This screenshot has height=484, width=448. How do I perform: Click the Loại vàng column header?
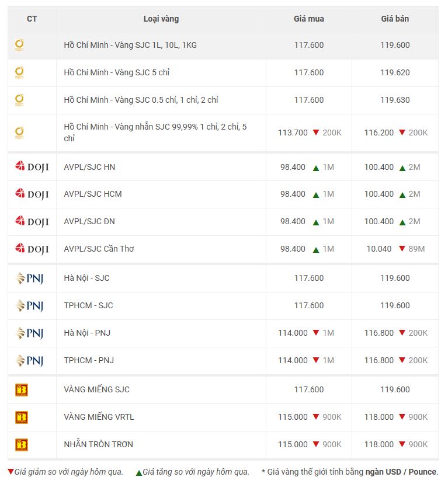(x=161, y=19)
